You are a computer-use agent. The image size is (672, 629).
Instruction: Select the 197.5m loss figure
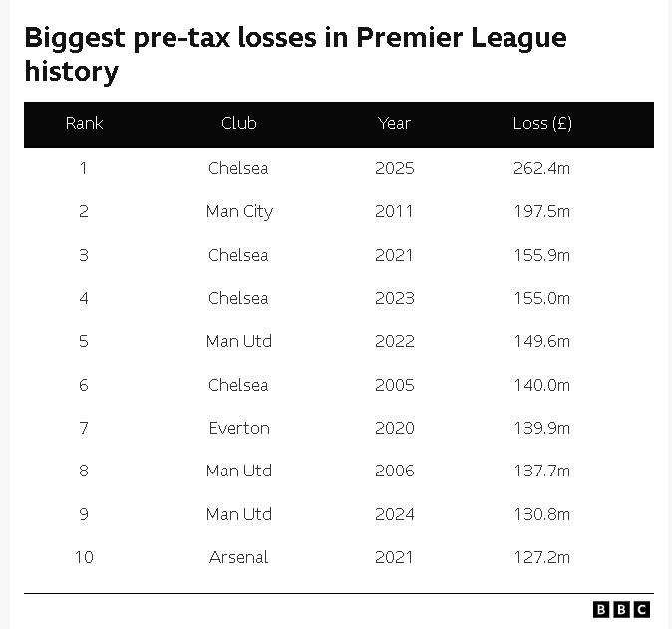[541, 211]
